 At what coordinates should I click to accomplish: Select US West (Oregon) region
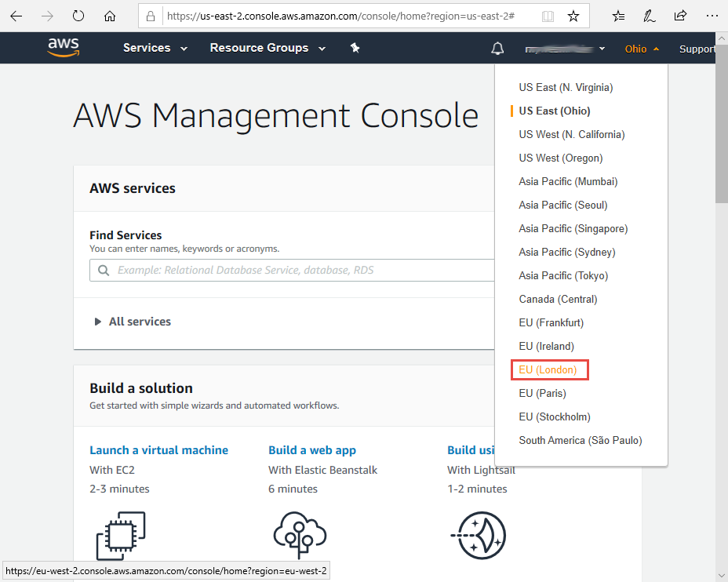click(560, 158)
